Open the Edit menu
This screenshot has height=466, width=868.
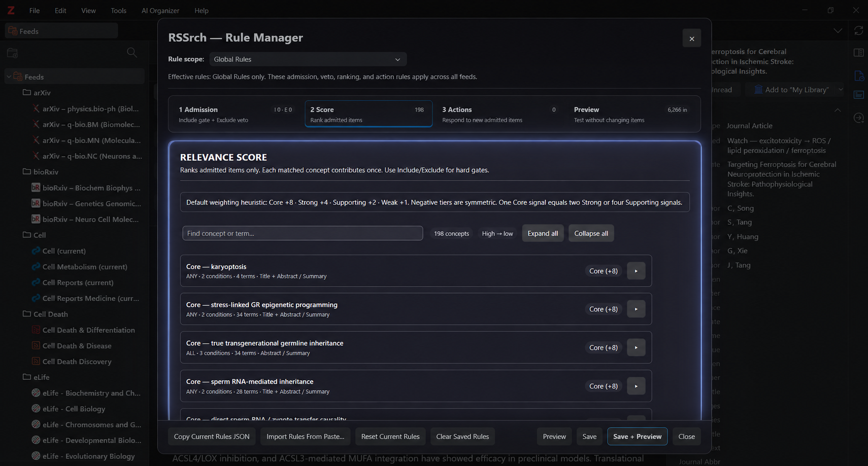pyautogui.click(x=60, y=10)
